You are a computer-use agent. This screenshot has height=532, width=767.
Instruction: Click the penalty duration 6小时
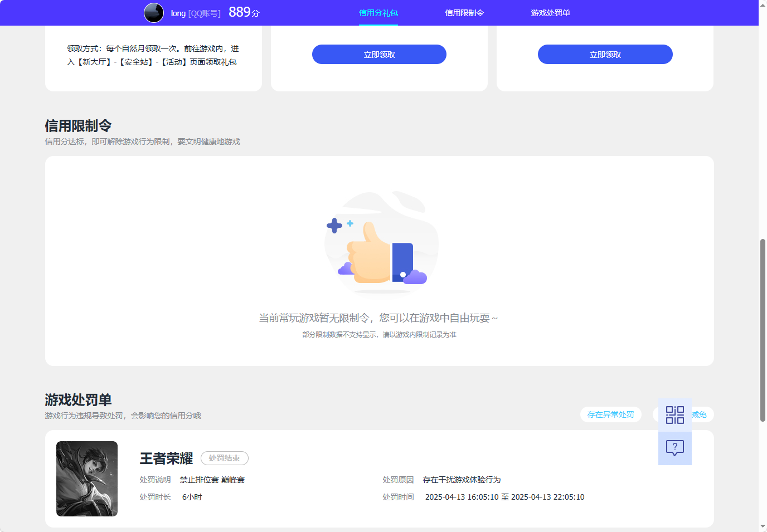point(192,497)
